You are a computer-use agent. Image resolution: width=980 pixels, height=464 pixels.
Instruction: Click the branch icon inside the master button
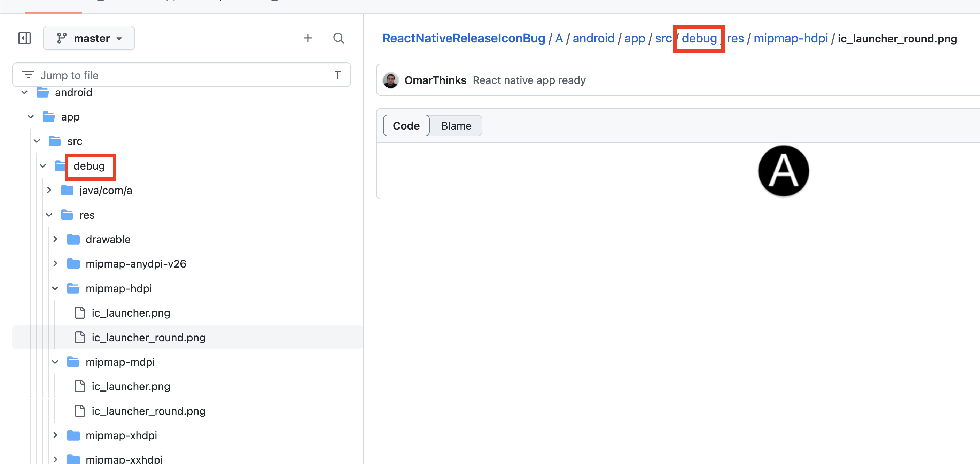click(62, 38)
